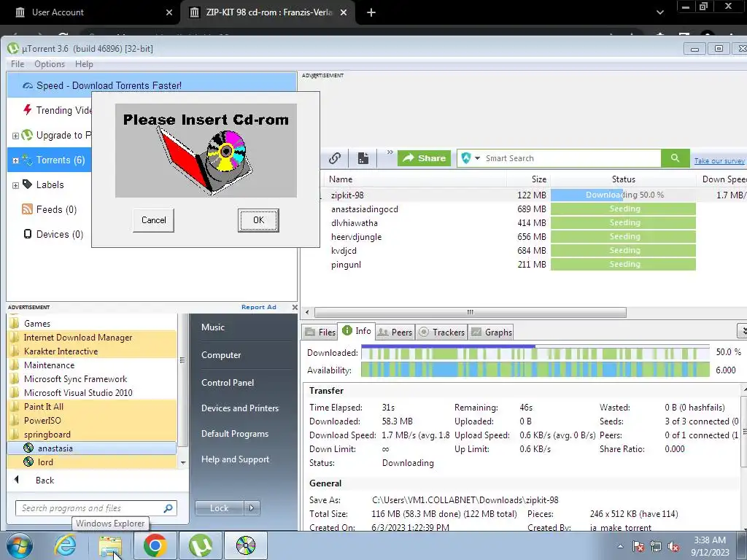Focus the Smart Search input field

point(570,158)
